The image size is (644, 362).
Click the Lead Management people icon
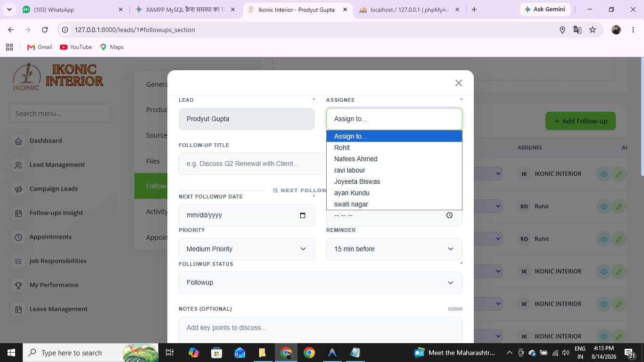pyautogui.click(x=18, y=165)
